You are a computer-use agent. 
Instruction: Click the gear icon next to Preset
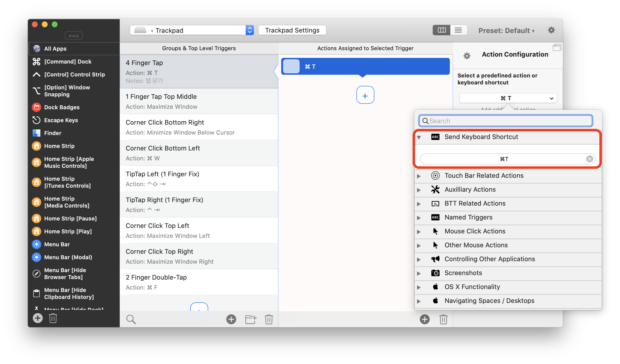[551, 30]
